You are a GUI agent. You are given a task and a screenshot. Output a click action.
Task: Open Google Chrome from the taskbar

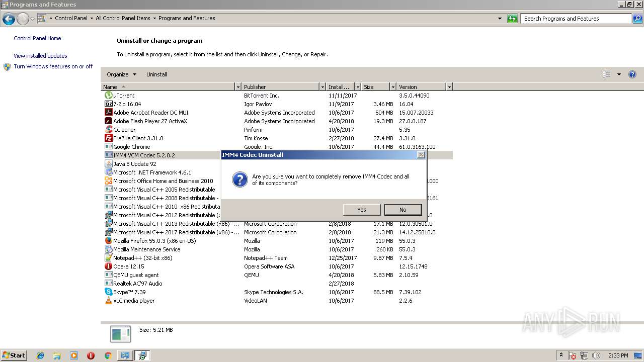[108, 355]
